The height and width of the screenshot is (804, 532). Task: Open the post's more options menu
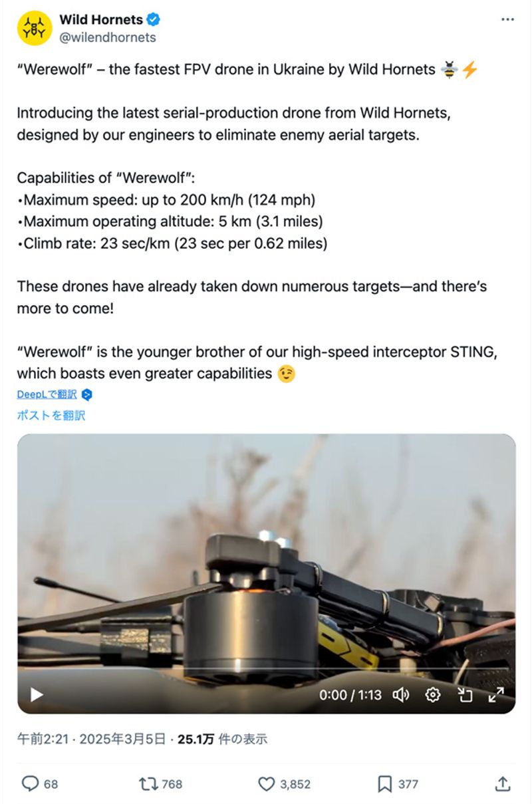[507, 20]
